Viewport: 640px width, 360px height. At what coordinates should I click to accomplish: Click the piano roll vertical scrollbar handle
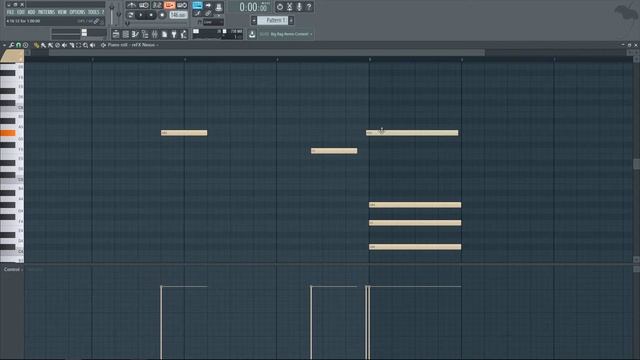point(636,164)
